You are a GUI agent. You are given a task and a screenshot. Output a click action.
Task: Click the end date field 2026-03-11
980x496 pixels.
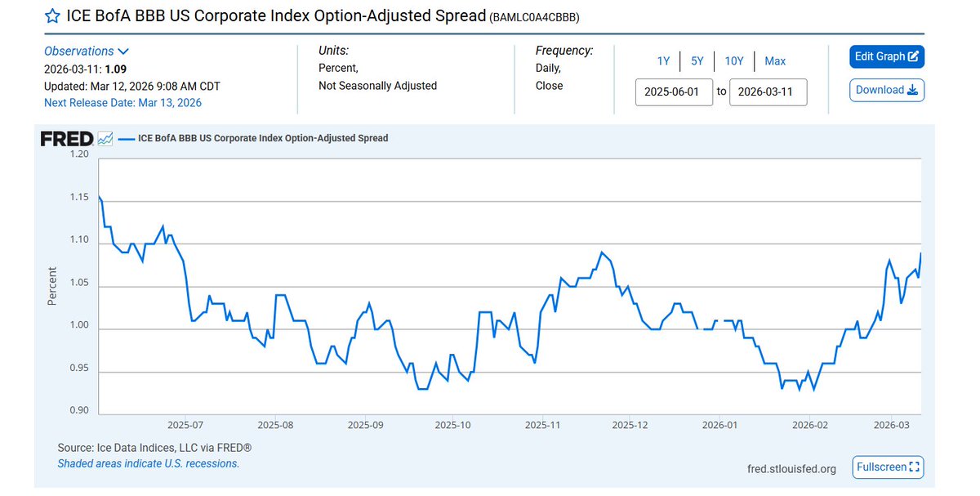pyautogui.click(x=768, y=92)
